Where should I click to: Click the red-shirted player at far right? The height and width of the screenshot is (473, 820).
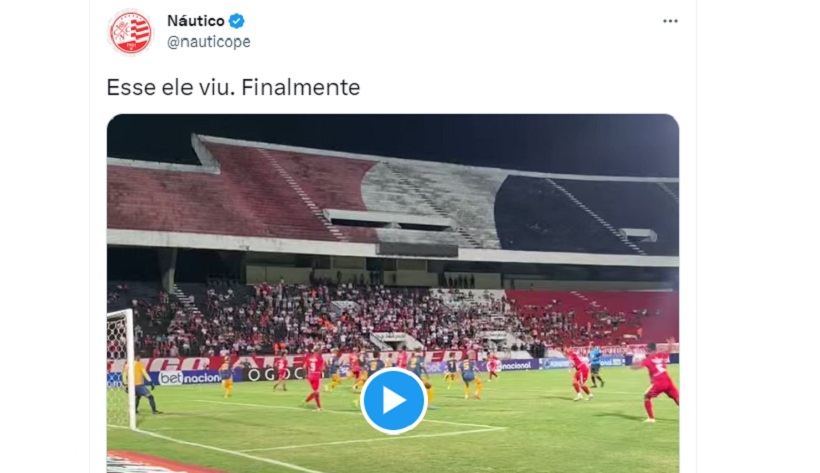click(x=658, y=381)
